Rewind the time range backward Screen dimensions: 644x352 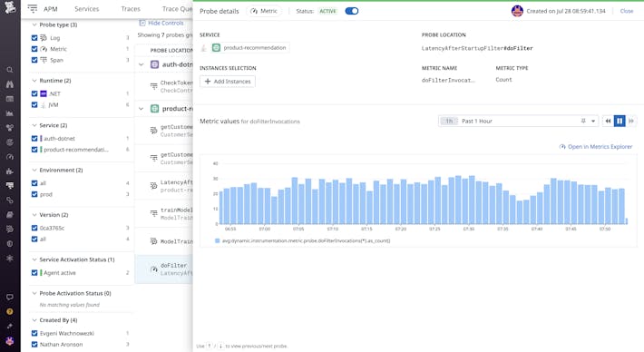click(x=608, y=121)
